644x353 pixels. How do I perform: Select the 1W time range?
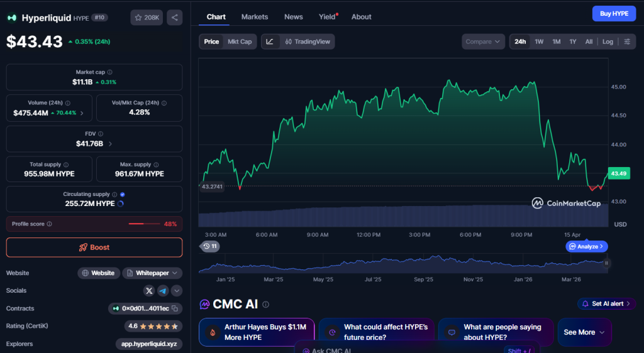539,42
